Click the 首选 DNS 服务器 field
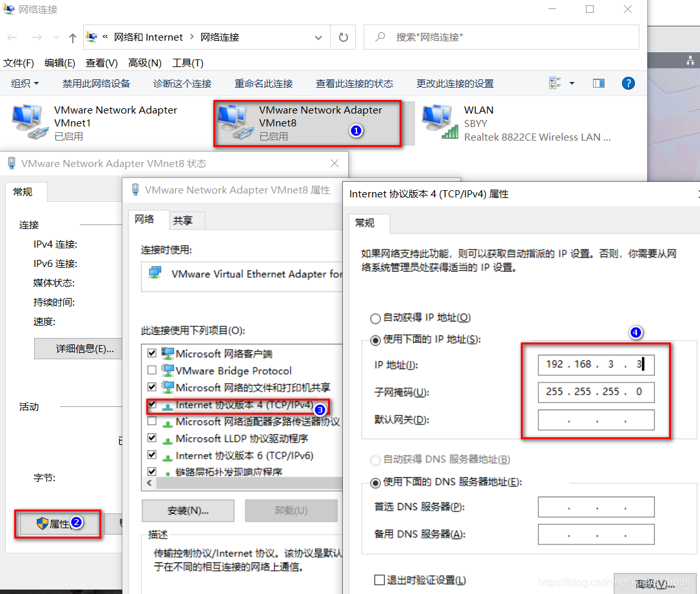 [596, 507]
